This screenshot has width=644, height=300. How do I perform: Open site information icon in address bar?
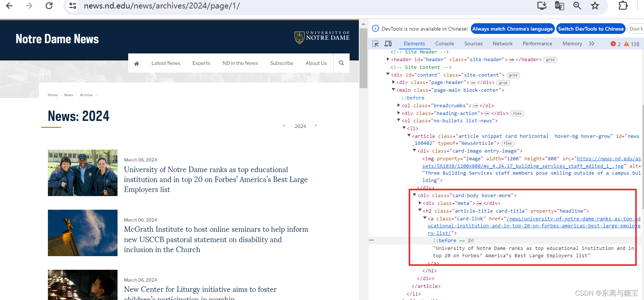(x=73, y=6)
